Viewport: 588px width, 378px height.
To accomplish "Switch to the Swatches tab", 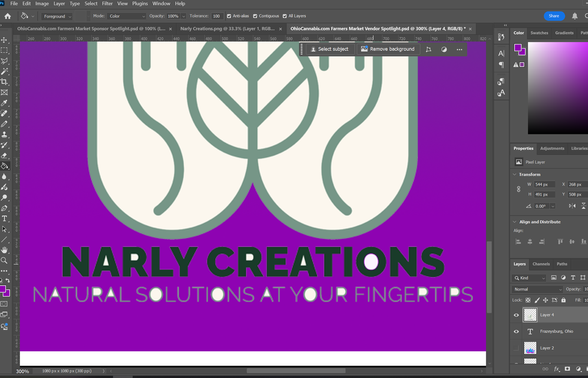I will click(539, 32).
